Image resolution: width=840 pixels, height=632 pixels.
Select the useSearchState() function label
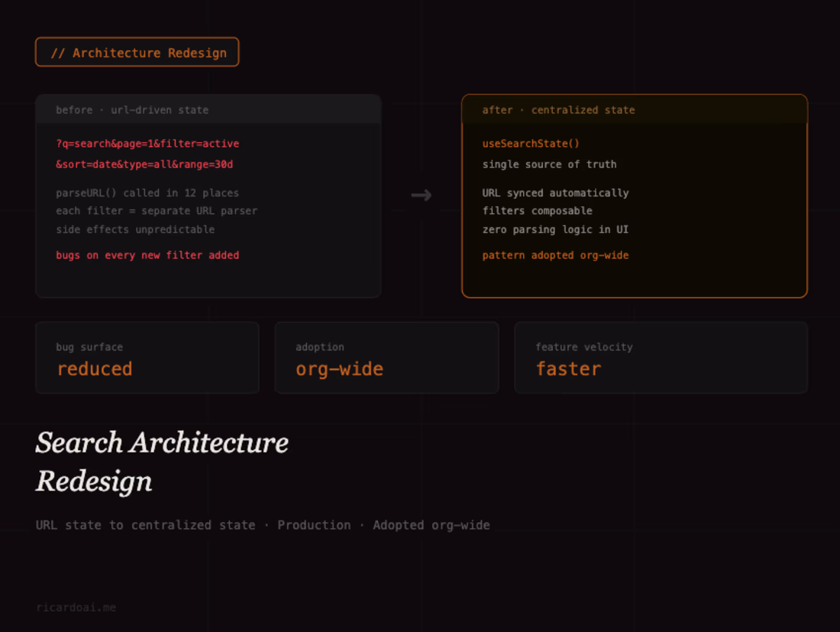click(x=532, y=143)
